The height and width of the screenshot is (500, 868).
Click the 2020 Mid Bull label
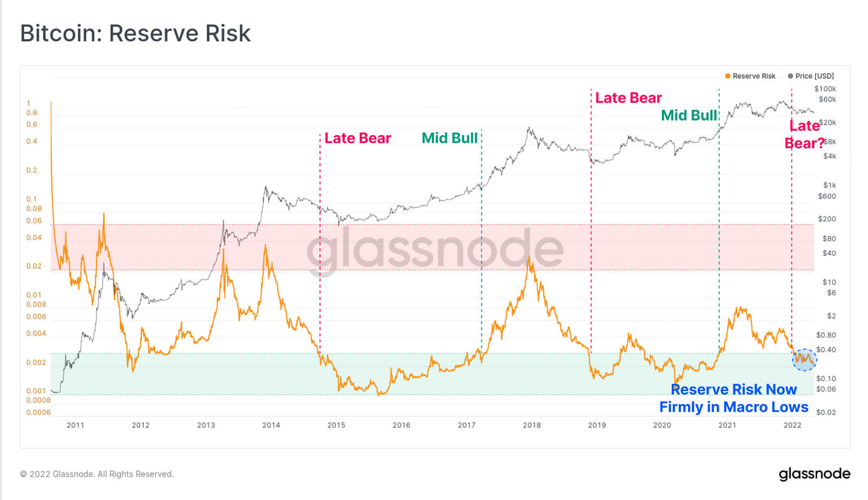pyautogui.click(x=689, y=115)
